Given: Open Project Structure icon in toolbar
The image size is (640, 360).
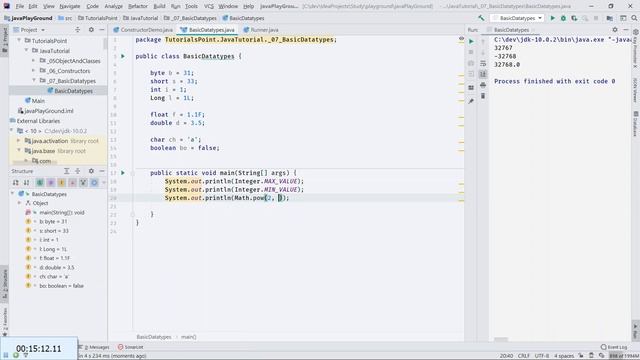Looking at the screenshot, I should (609, 18).
